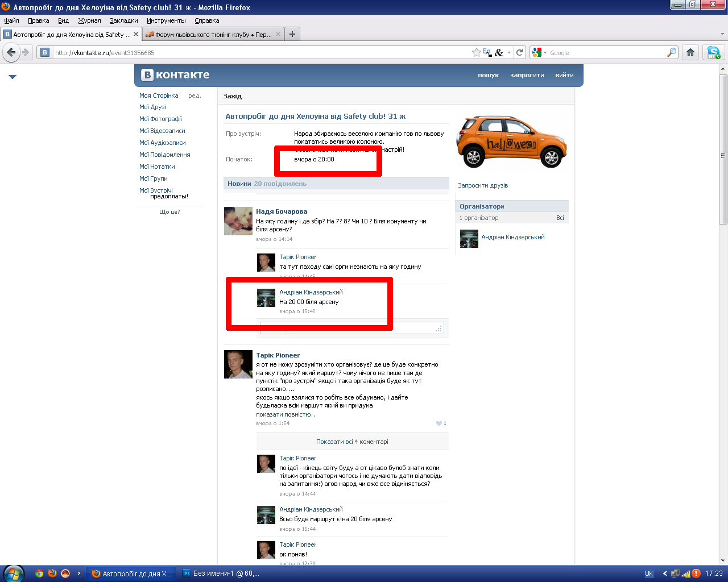Open address bar history dropdown arrow
Image resolution: width=728 pixels, height=582 pixels.
[x=509, y=52]
